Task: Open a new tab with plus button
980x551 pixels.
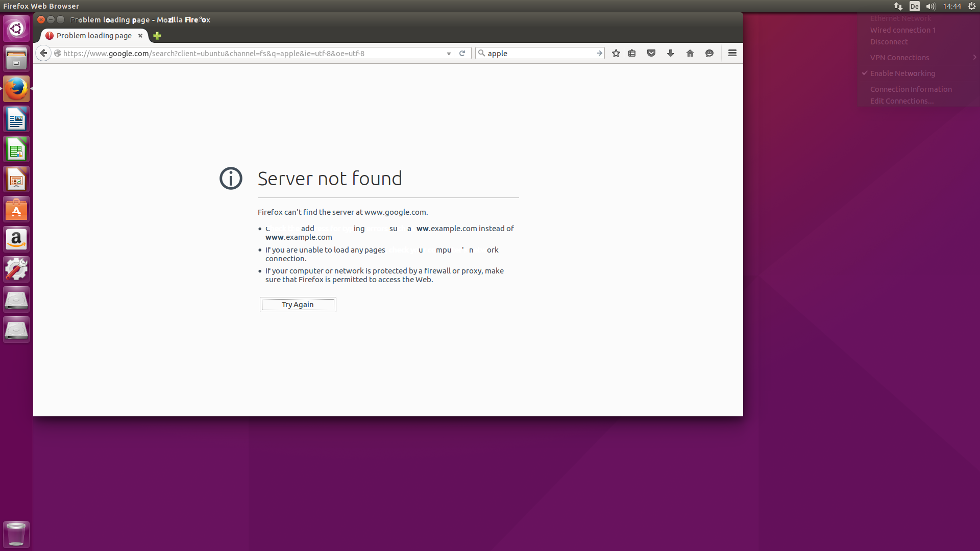Action: click(157, 36)
